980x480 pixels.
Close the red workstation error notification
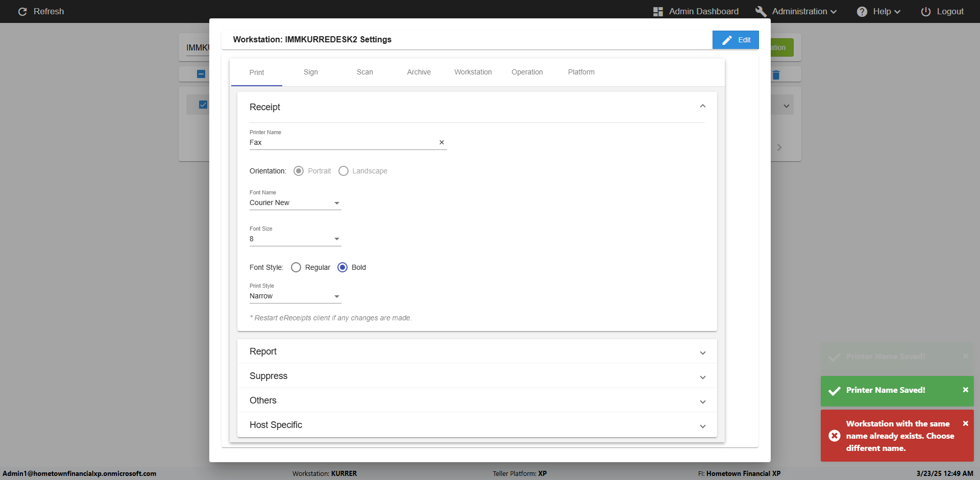click(x=965, y=423)
